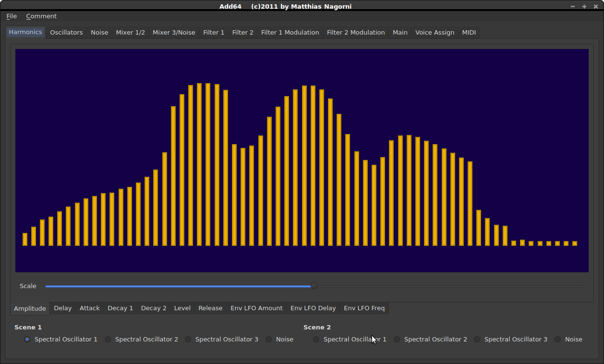
Task: Select Noise radio button in Scene 1
Action: [x=269, y=340]
